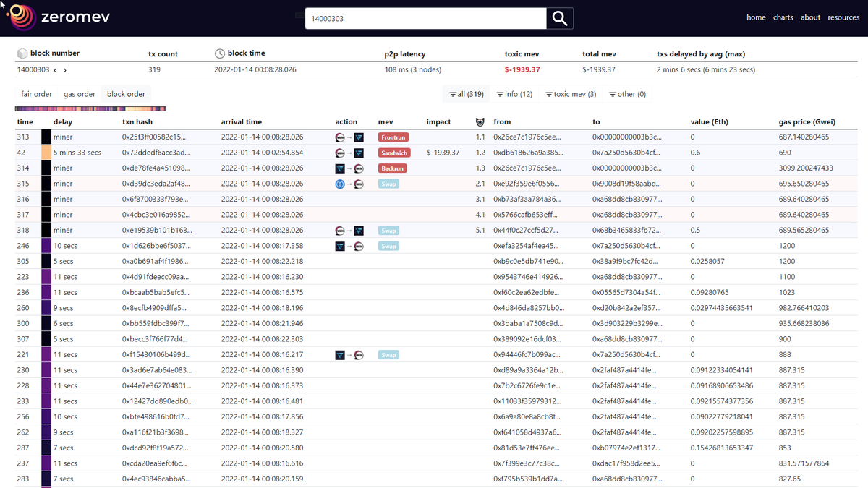Click token swap icons in row 313

(x=349, y=137)
